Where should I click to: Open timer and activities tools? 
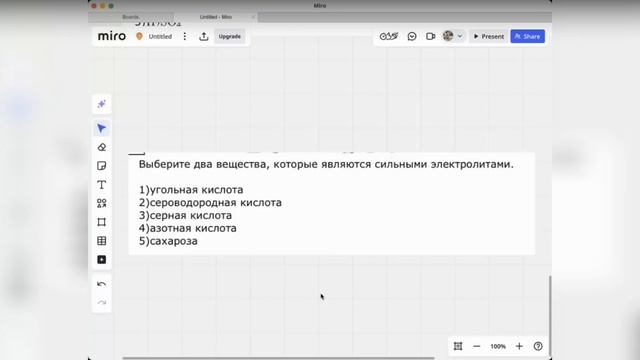[389, 36]
